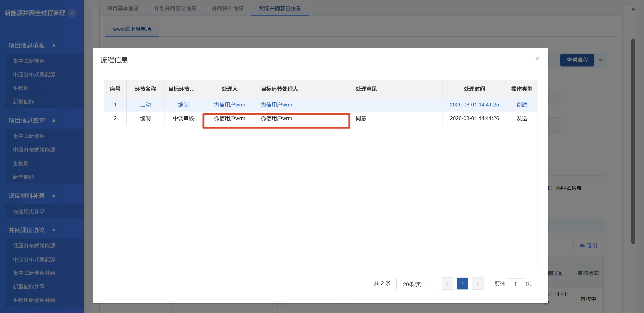This screenshot has height=313, width=644.
Task: Click the 新能源并网全过程管理 title
Action: click(35, 13)
